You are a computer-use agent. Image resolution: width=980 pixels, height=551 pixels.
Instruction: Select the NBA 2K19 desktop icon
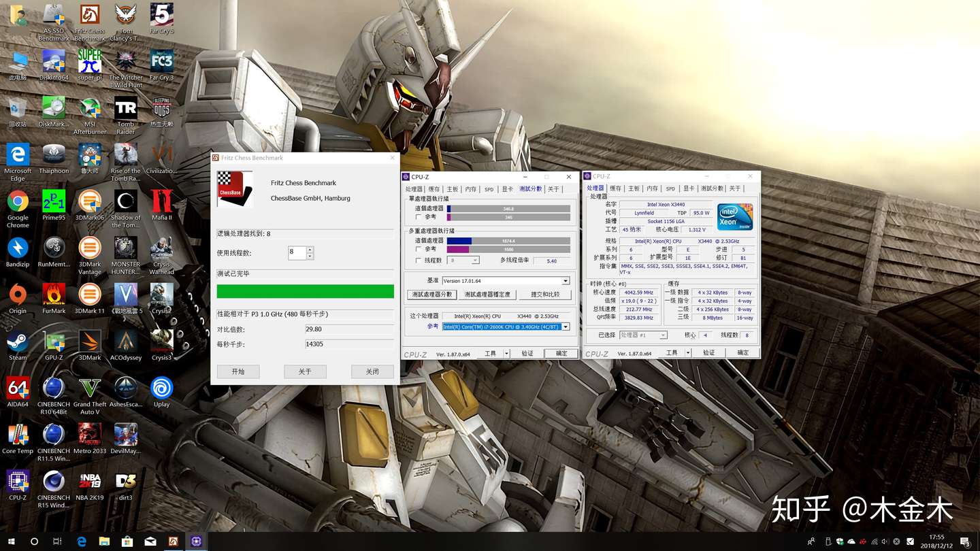click(90, 486)
